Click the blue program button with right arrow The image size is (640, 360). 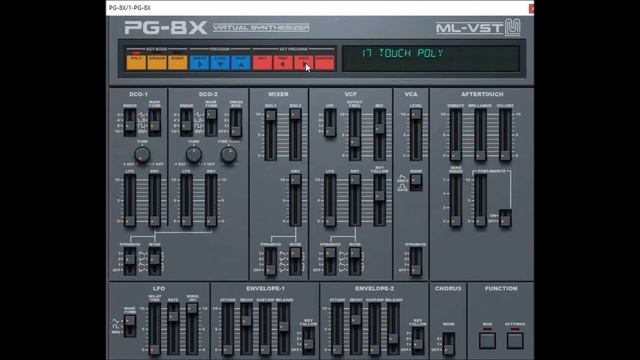coord(199,63)
